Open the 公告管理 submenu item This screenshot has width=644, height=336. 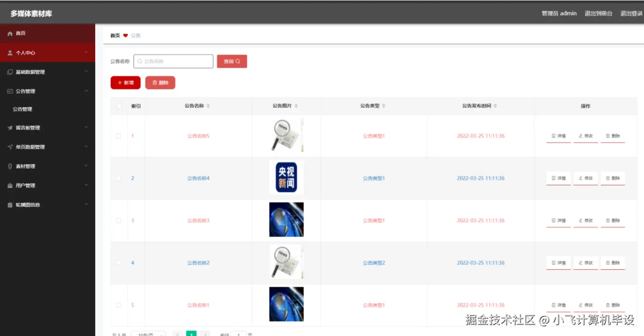[22, 109]
